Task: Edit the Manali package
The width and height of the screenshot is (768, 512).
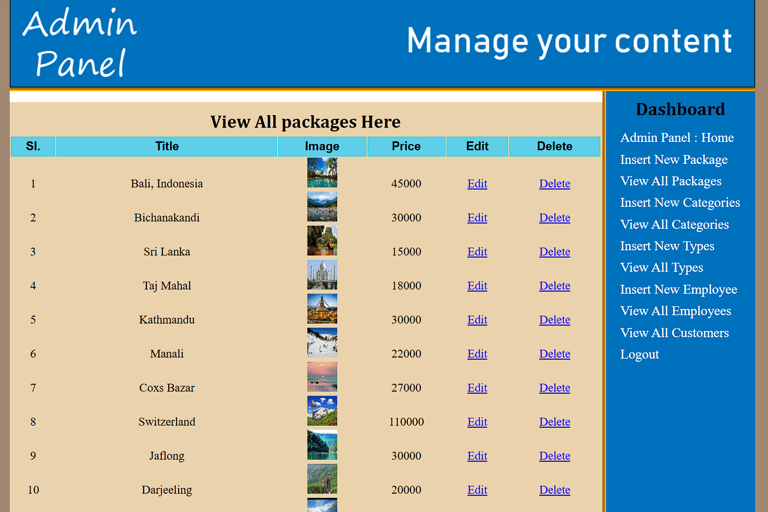Action: [x=477, y=354]
